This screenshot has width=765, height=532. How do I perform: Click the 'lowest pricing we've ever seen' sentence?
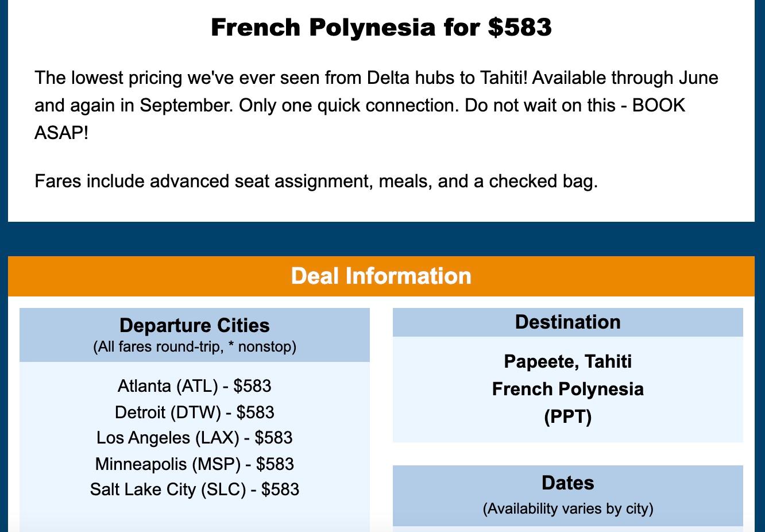pos(281,78)
